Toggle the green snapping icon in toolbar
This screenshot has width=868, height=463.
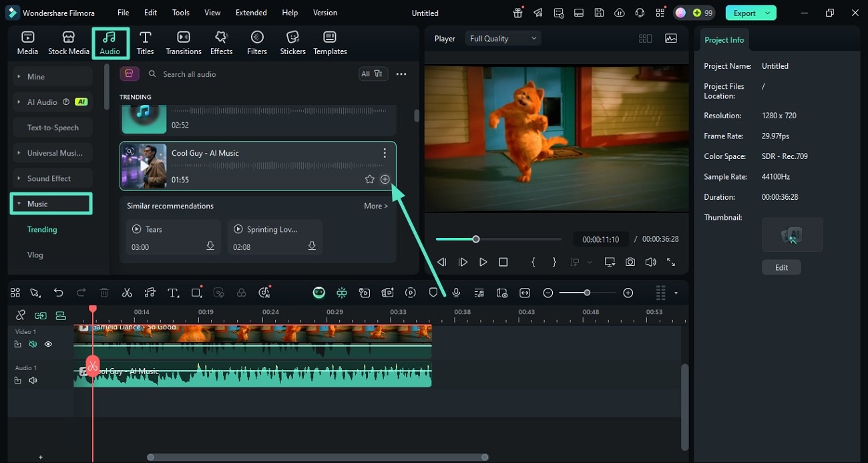(x=342, y=293)
